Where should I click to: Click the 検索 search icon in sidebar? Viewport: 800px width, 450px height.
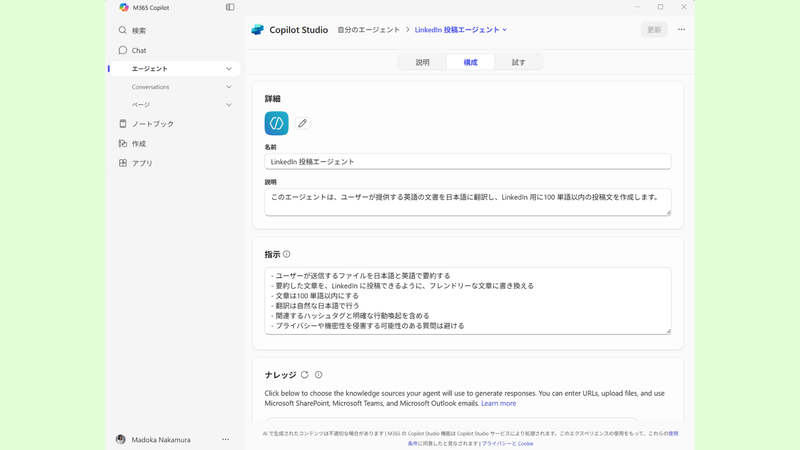[x=123, y=31]
